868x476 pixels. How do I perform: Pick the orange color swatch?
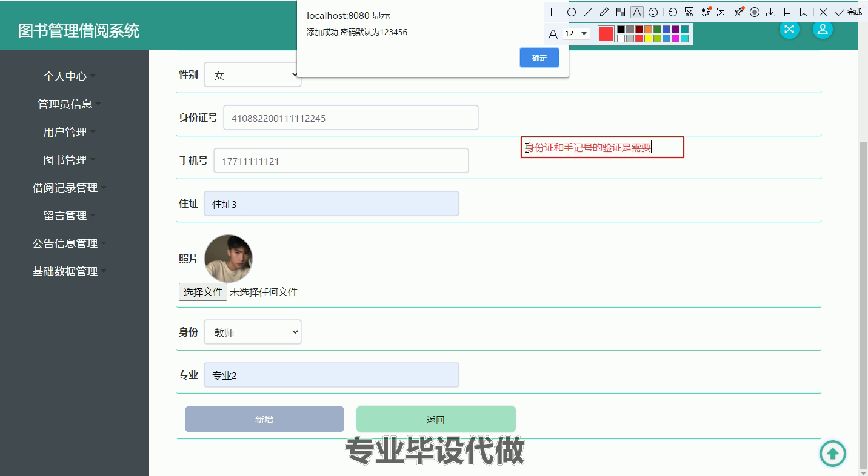point(648,29)
